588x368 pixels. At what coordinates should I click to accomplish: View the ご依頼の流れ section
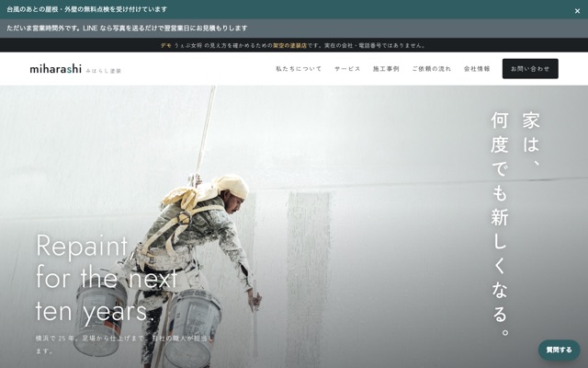(432, 69)
